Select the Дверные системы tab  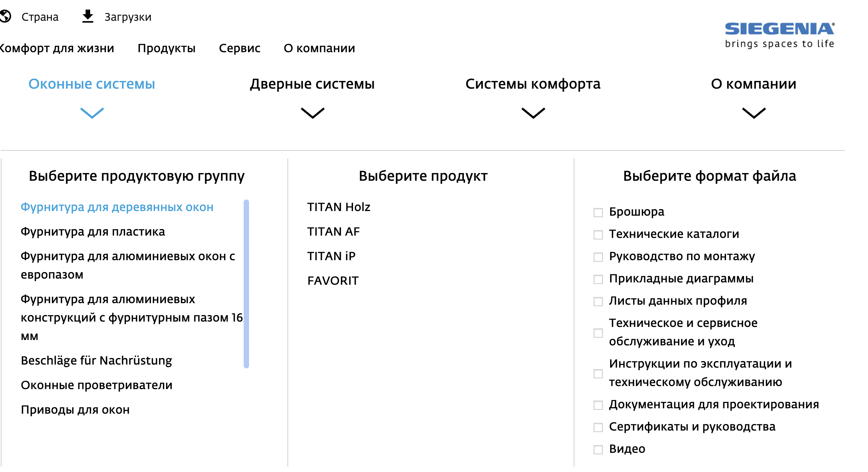(x=312, y=84)
